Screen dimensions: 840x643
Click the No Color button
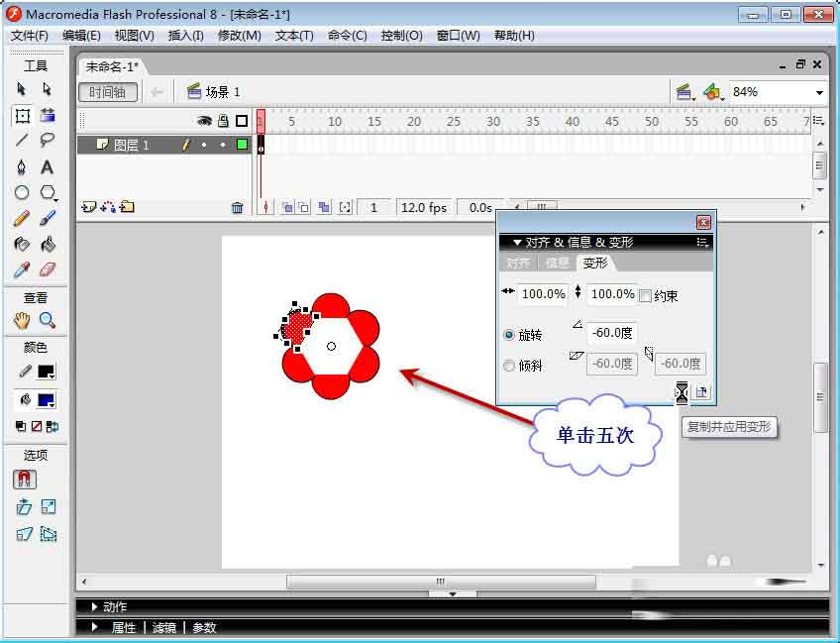[37, 426]
